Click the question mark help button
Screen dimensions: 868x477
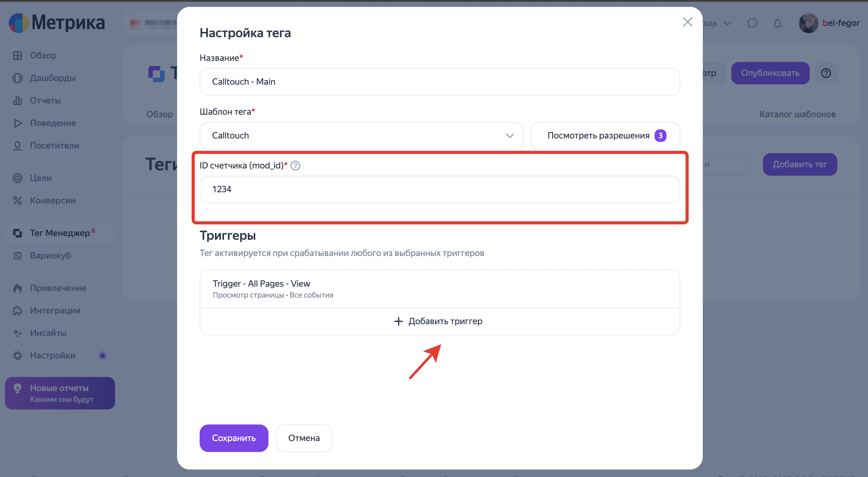tap(825, 73)
